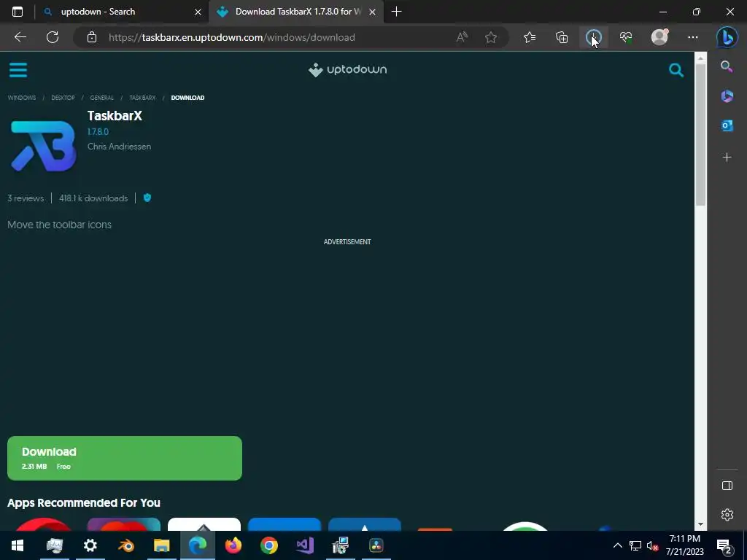The width and height of the screenshot is (747, 560).
Task: Close the uptodown - Search tab
Action: pos(198,12)
